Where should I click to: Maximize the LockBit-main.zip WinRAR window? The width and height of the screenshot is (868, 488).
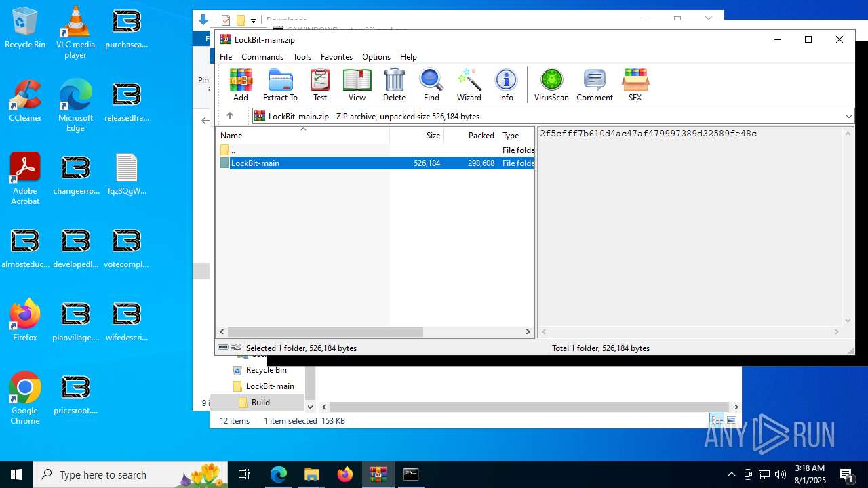(808, 39)
